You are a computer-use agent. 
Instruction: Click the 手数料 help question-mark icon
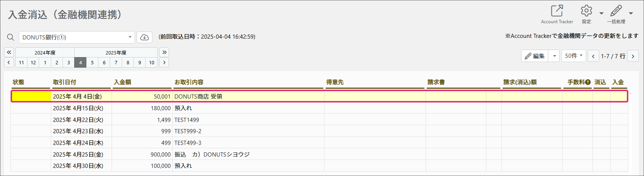tap(588, 82)
